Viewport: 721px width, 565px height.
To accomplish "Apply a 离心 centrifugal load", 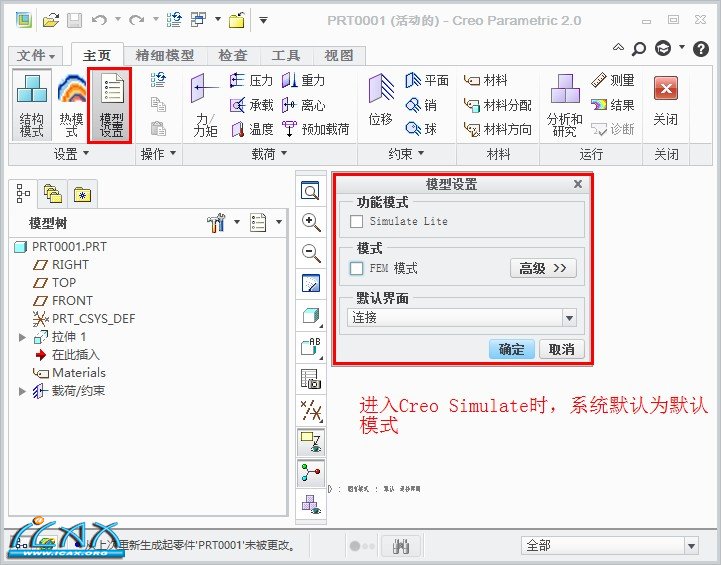I will [303, 105].
